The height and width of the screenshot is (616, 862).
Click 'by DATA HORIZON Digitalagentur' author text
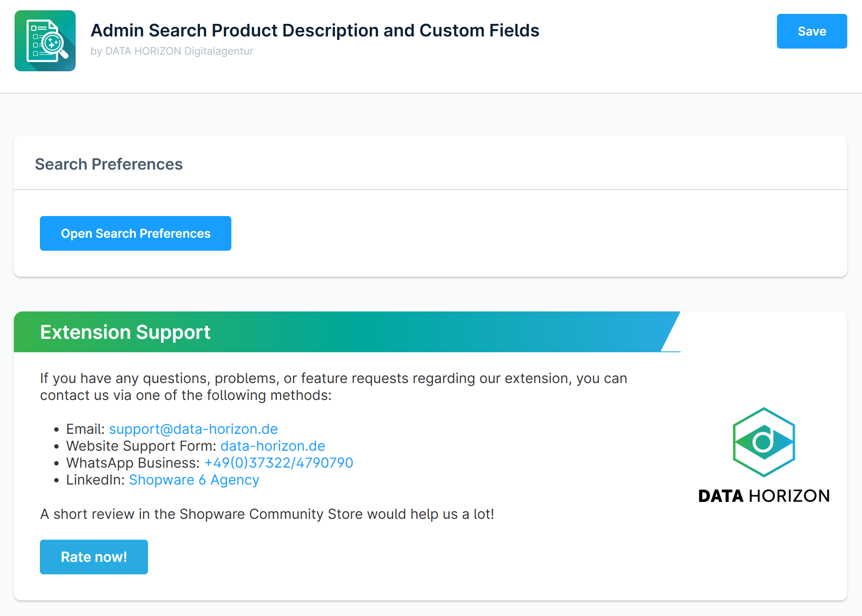point(172,51)
